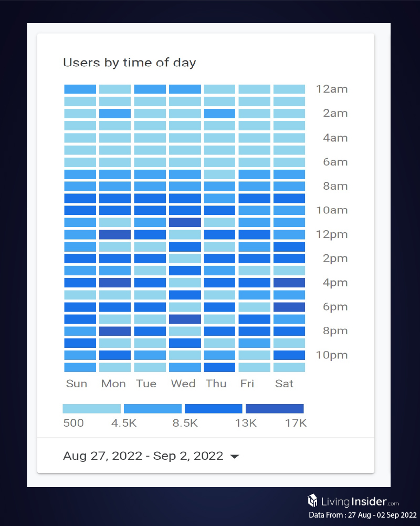
Task: Open the date range dropdown arrow
Action: 235,457
